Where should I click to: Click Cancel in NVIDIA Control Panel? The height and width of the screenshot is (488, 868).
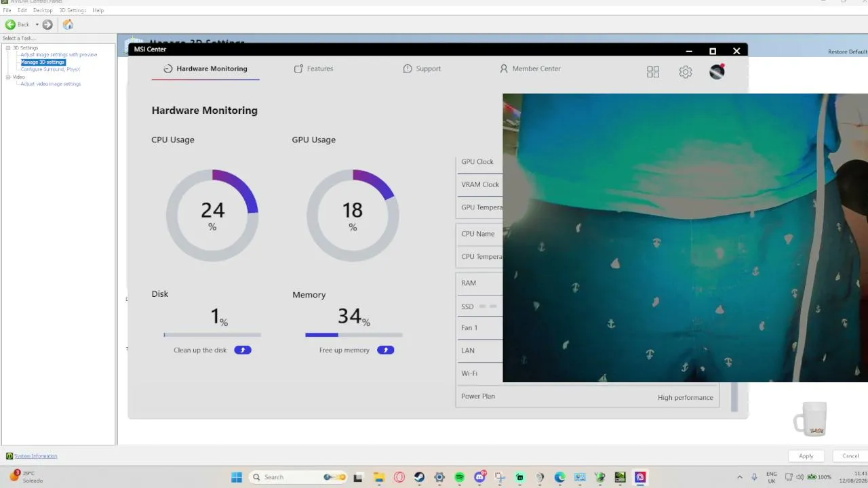point(850,456)
